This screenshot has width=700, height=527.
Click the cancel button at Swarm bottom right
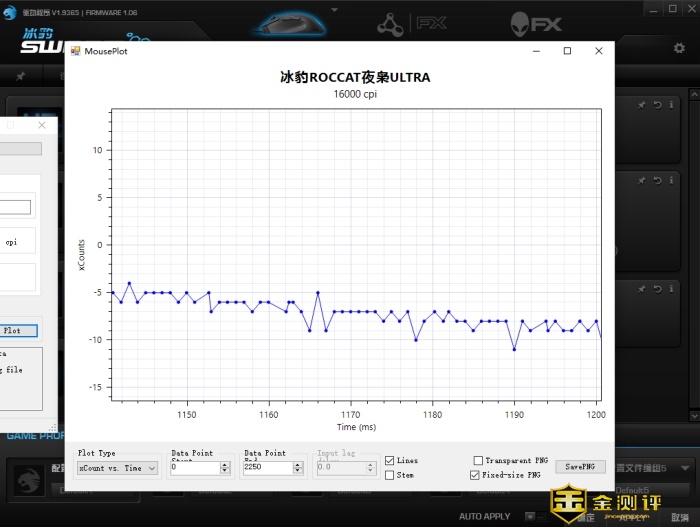[680, 517]
